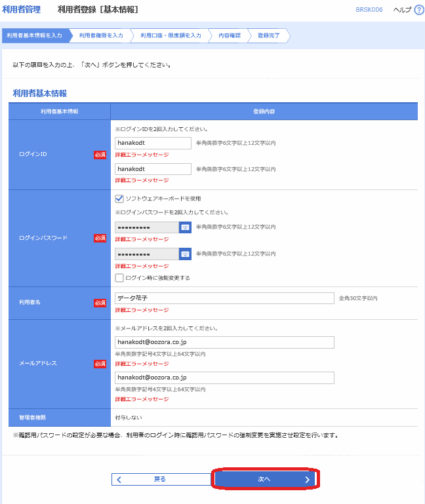The image size is (425, 504).
Task: Go to the 利用者権限を入力 step
Action: 100,35
